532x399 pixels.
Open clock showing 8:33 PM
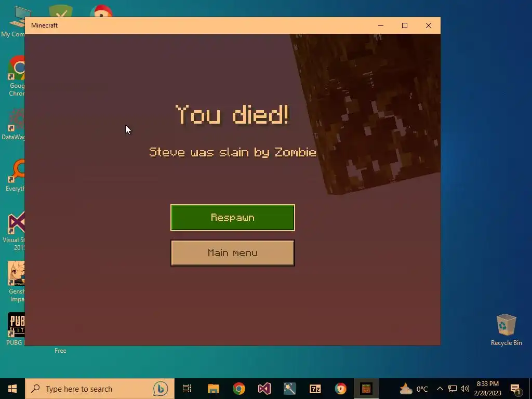[x=487, y=389]
